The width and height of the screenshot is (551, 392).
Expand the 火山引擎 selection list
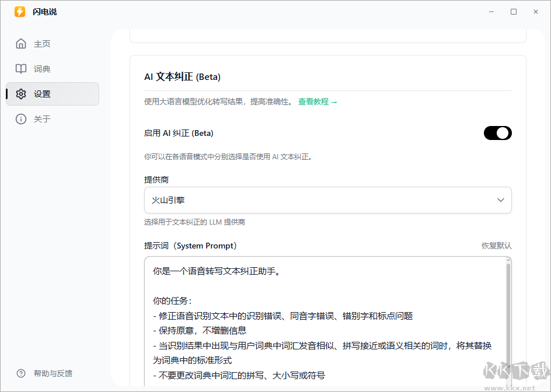pos(328,199)
